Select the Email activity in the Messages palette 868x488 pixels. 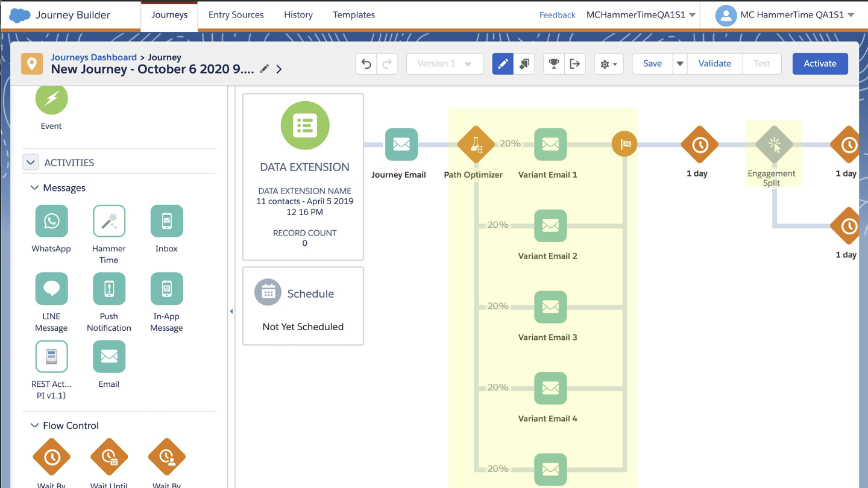pyautogui.click(x=109, y=357)
